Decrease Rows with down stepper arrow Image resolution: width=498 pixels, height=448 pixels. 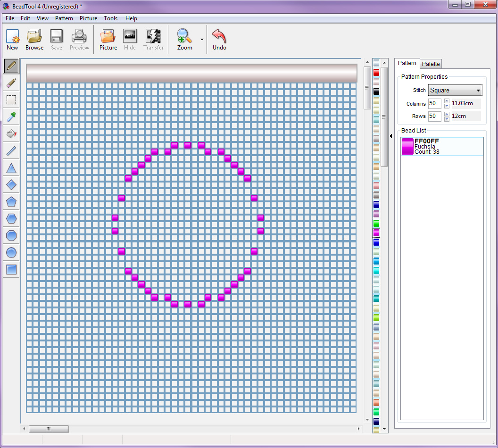pyautogui.click(x=447, y=119)
